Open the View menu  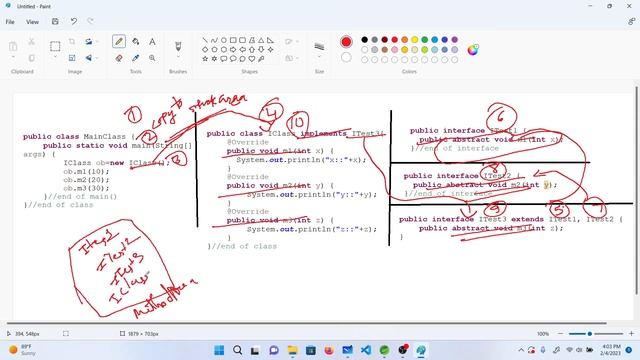click(32, 22)
